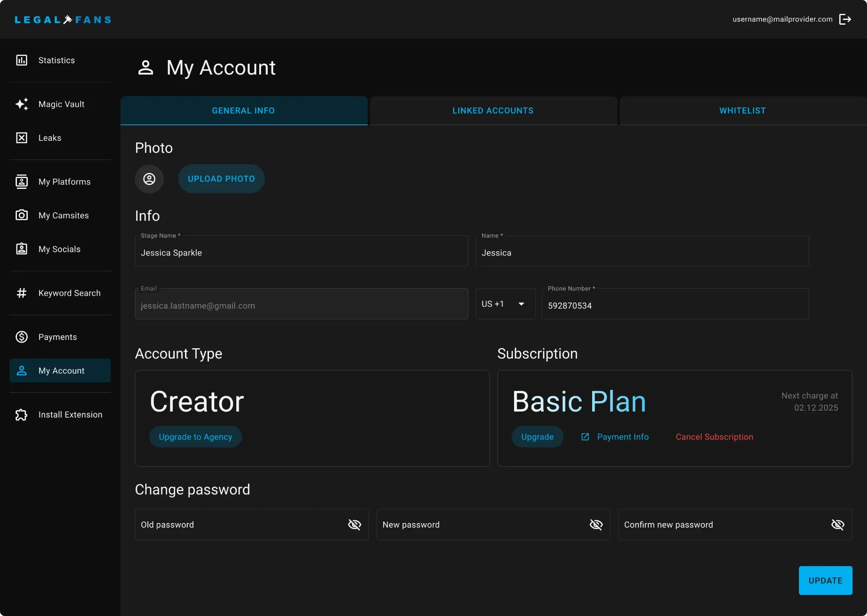Click the Old password input field
Image resolution: width=867 pixels, height=616 pixels.
[x=251, y=525]
